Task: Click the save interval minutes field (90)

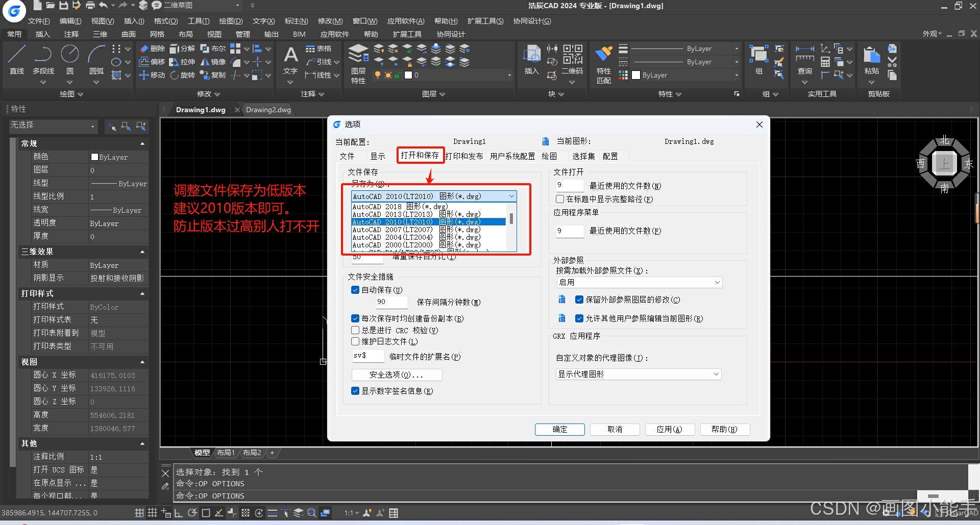Action: [391, 302]
